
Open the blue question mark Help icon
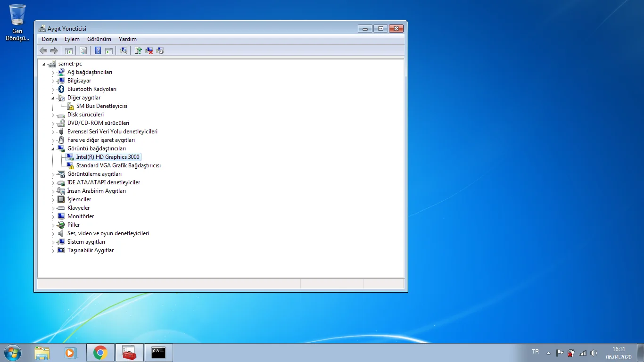coord(98,50)
